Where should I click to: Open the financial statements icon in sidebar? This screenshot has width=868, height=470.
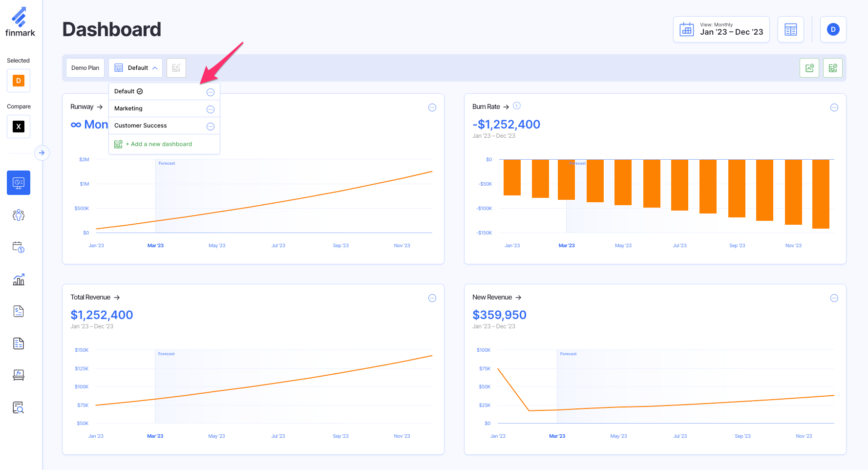tap(18, 311)
